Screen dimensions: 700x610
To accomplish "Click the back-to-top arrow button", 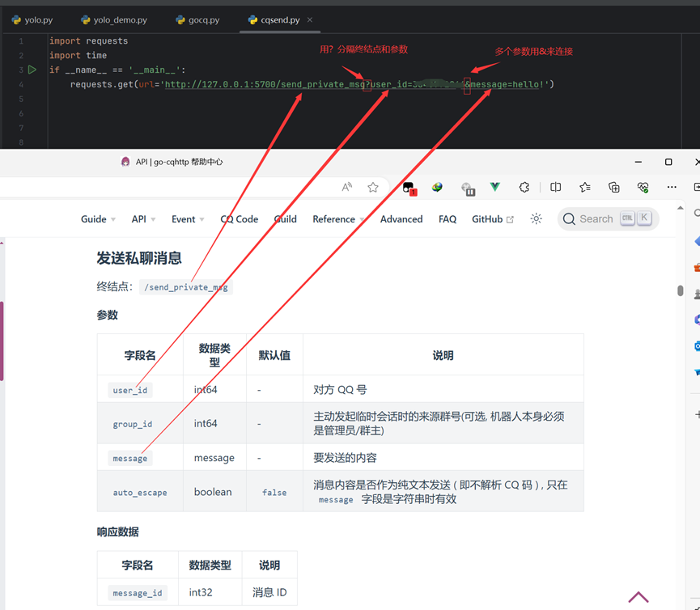I will point(638,597).
